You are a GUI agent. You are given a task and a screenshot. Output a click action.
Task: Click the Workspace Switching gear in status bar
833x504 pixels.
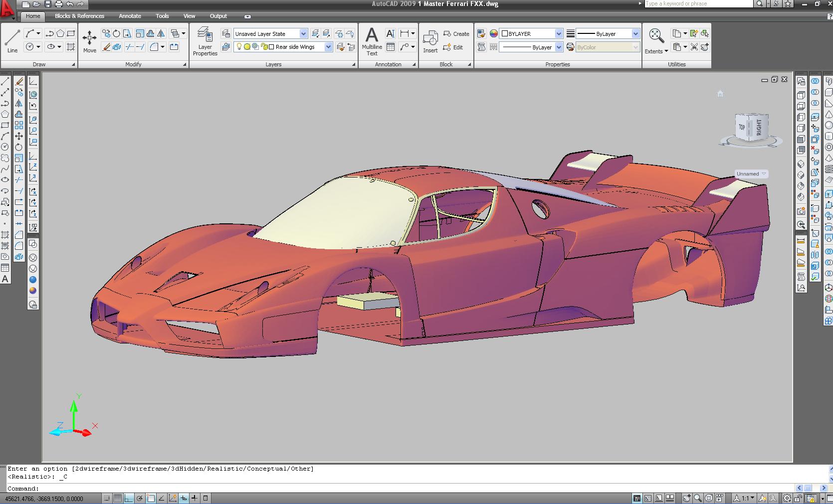pyautogui.click(x=787, y=498)
